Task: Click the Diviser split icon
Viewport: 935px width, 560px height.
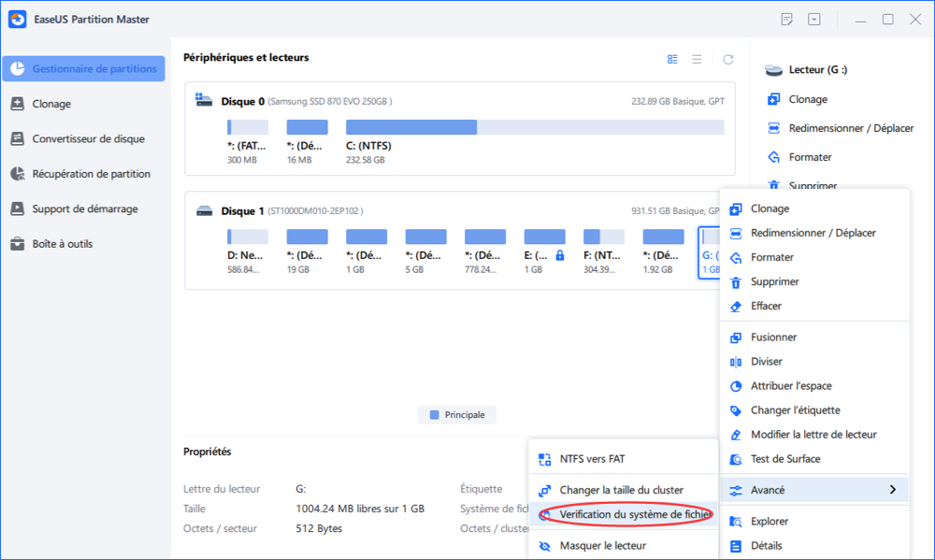Action: (736, 362)
